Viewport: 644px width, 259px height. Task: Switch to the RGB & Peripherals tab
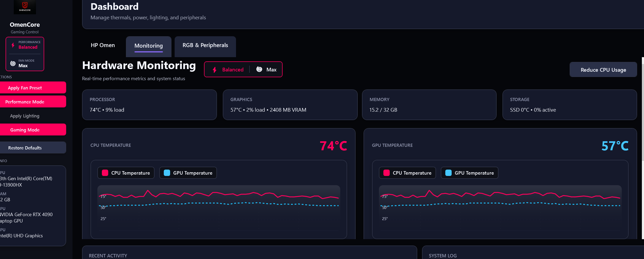tap(205, 45)
